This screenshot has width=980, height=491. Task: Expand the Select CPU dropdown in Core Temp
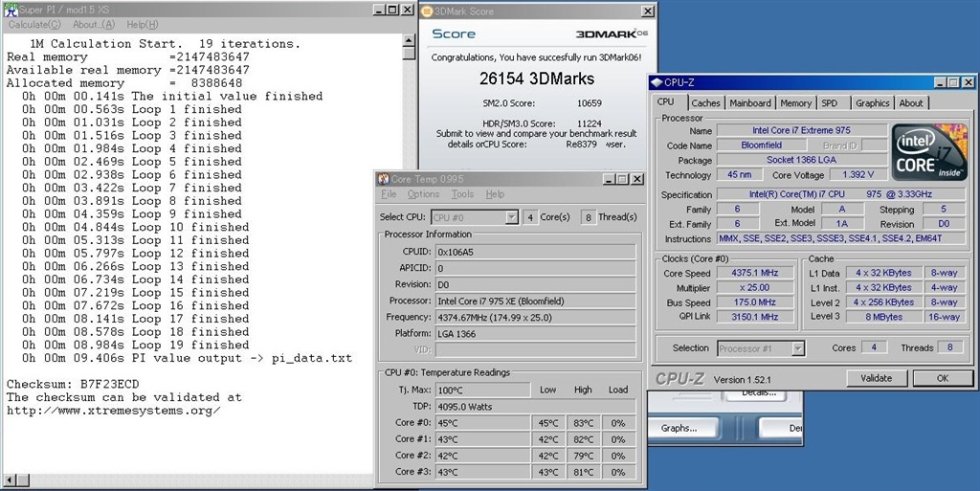tap(512, 217)
